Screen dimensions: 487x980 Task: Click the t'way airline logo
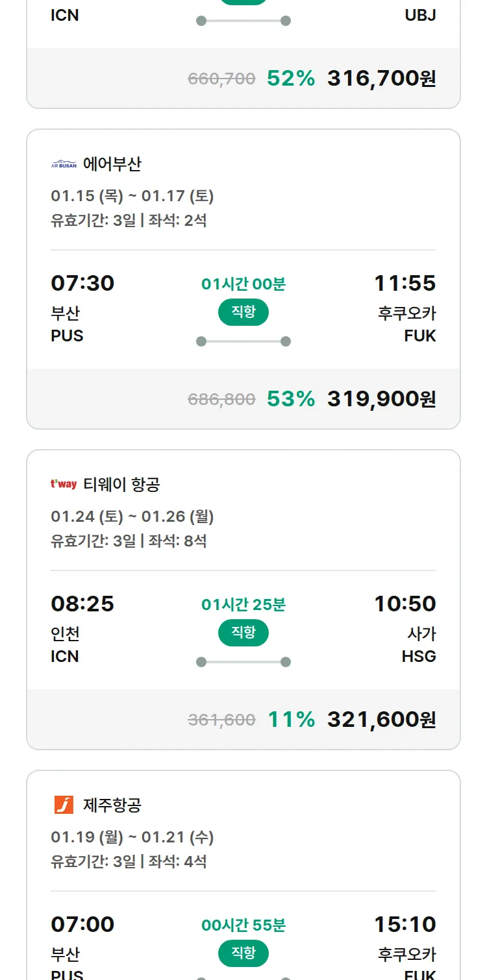pos(64,484)
